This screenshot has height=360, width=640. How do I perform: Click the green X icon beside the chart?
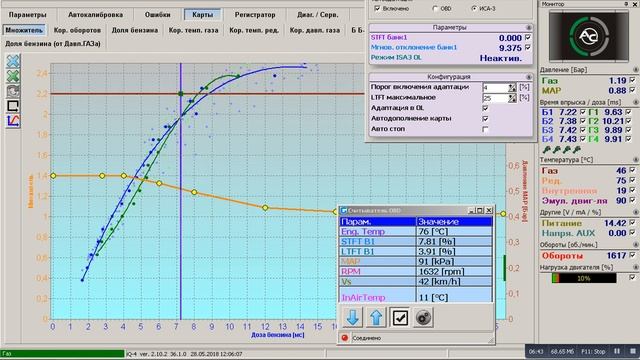coord(13,76)
